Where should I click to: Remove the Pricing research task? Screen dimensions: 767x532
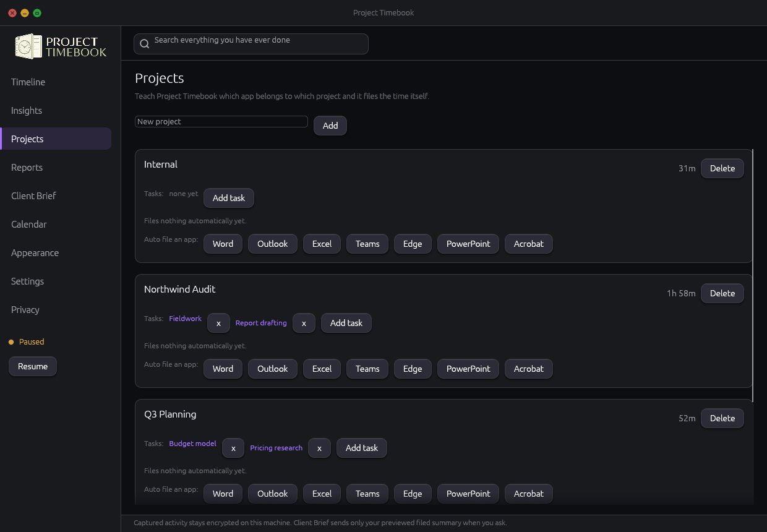319,448
